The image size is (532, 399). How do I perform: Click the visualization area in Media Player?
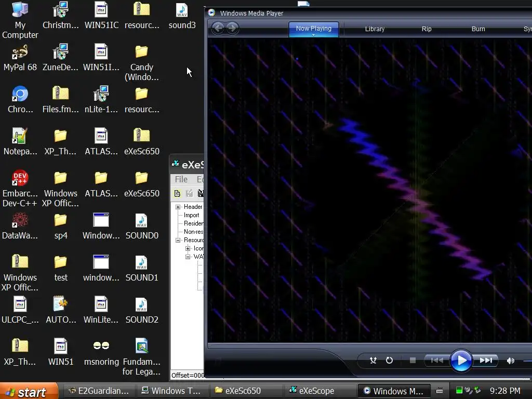pyautogui.click(x=370, y=190)
